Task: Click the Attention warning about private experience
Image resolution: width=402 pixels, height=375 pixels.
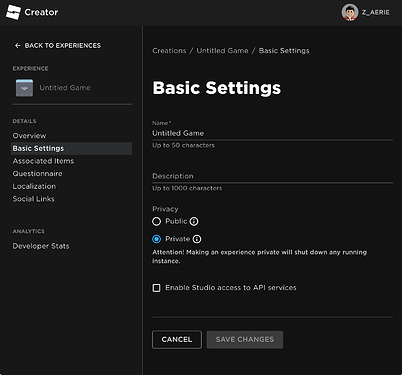Action: [259, 257]
